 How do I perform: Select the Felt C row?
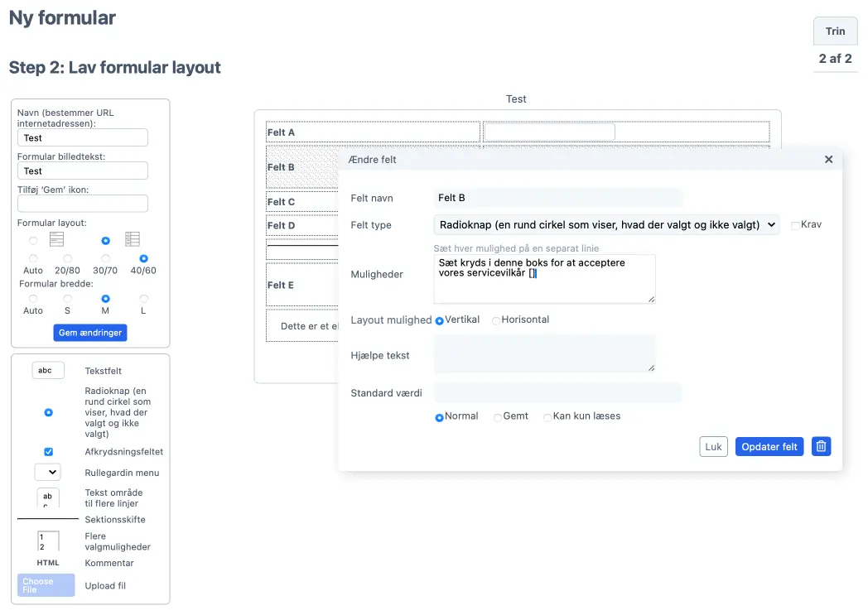302,202
